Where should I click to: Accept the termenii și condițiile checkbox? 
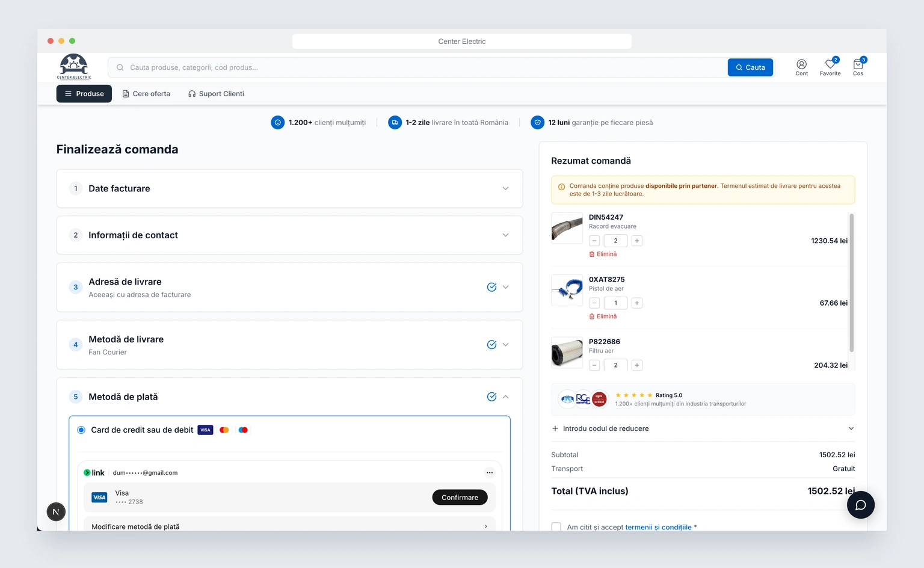pyautogui.click(x=556, y=527)
